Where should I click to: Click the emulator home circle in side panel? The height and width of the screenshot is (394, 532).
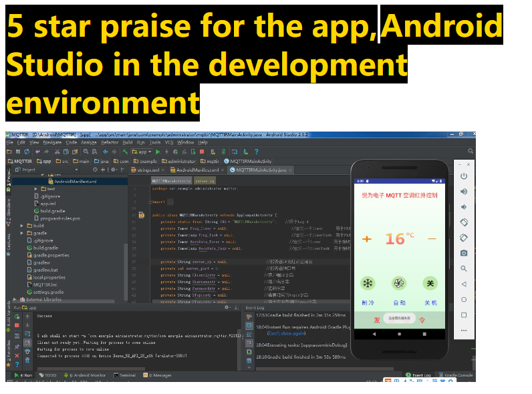tap(464, 300)
